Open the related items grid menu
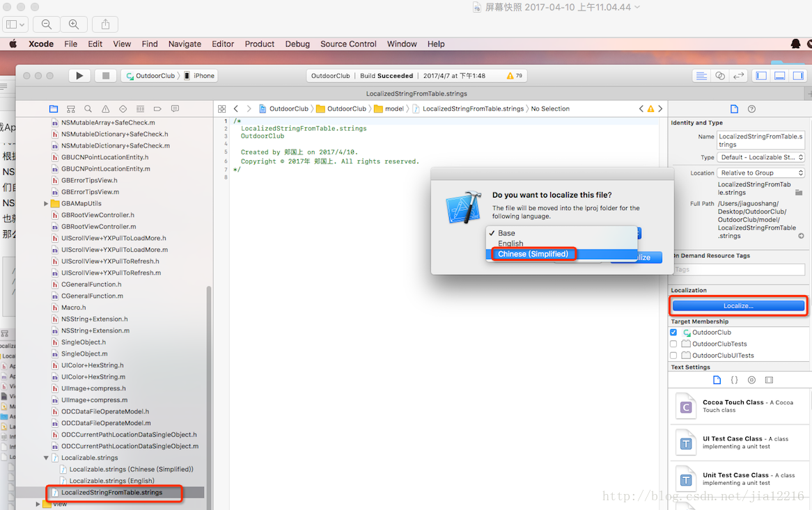The width and height of the screenshot is (812, 510). click(x=221, y=109)
